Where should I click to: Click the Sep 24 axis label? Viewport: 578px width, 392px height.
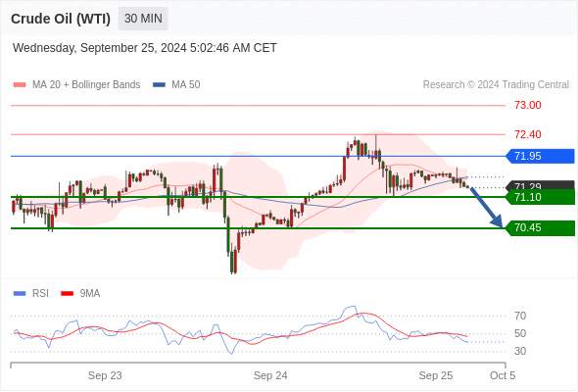[x=270, y=375]
